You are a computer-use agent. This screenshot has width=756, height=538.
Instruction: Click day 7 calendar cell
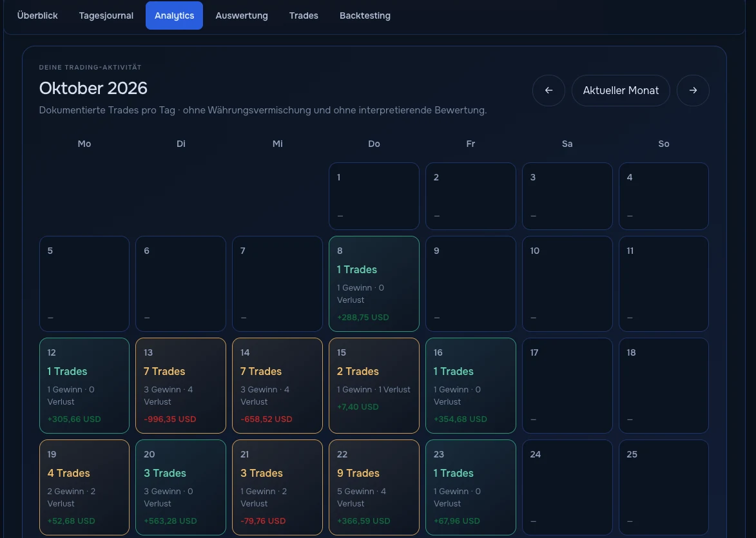click(277, 283)
